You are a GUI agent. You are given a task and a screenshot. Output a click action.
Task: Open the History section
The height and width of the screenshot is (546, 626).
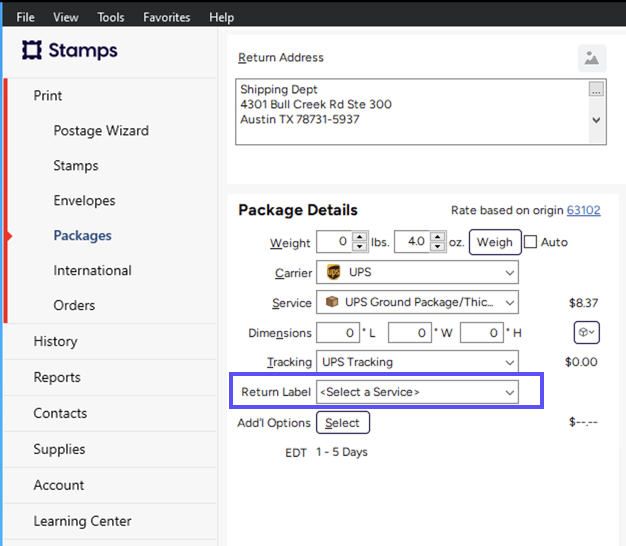point(55,341)
